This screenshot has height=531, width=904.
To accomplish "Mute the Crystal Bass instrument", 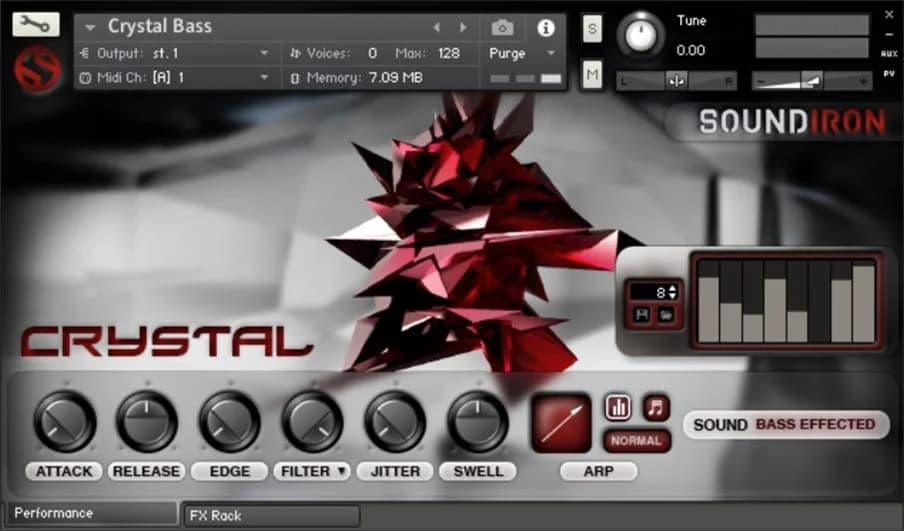I will [592, 74].
